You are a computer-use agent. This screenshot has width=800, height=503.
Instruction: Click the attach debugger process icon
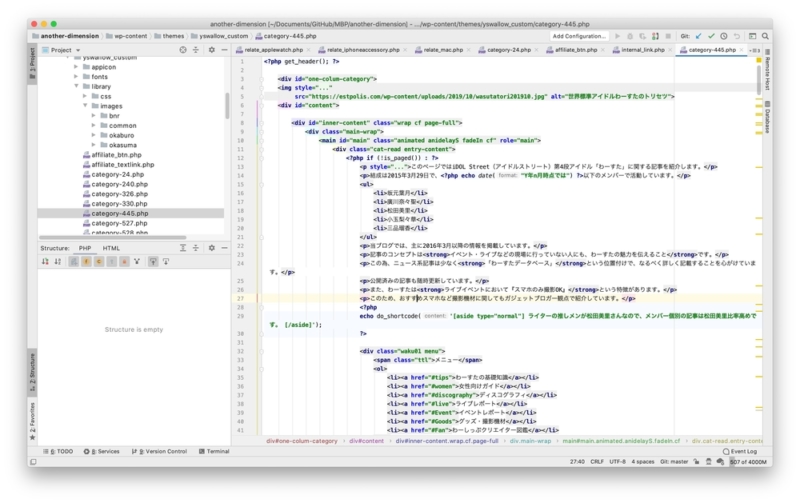655,36
